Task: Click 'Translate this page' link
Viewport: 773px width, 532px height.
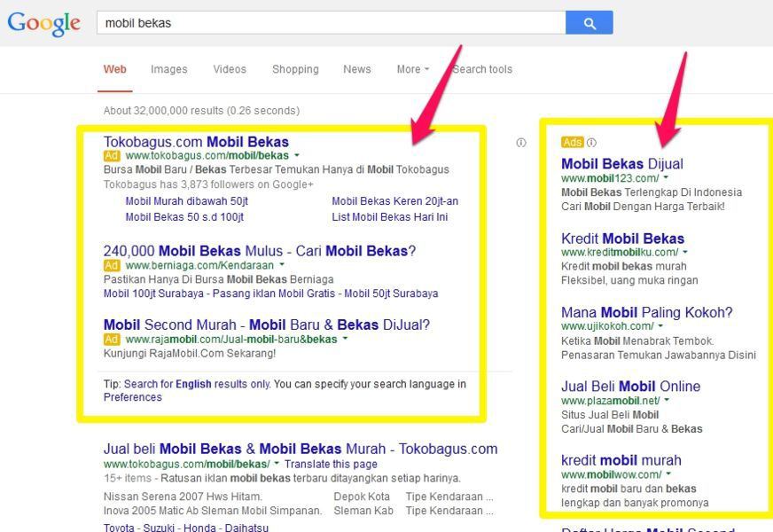Action: pyautogui.click(x=331, y=464)
